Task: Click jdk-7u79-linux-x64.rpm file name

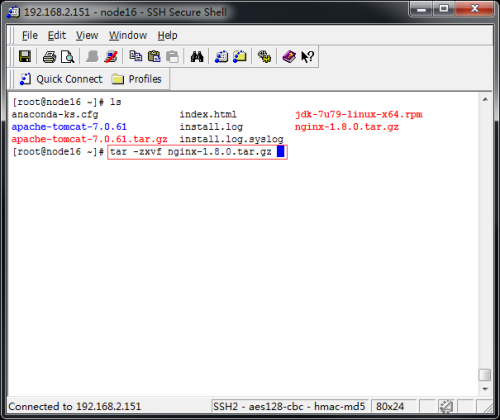Action: pos(359,115)
